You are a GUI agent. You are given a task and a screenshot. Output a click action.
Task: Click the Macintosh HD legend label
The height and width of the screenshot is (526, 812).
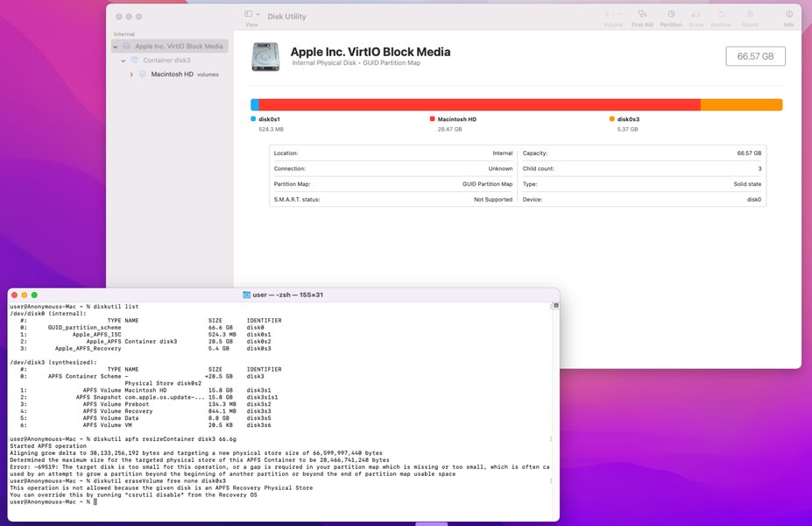click(x=456, y=119)
